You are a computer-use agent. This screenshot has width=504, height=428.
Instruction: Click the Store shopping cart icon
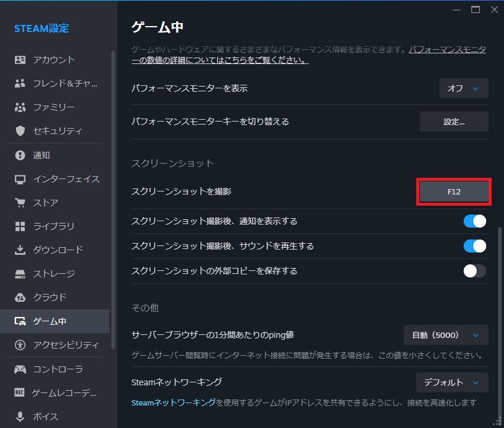(20, 203)
